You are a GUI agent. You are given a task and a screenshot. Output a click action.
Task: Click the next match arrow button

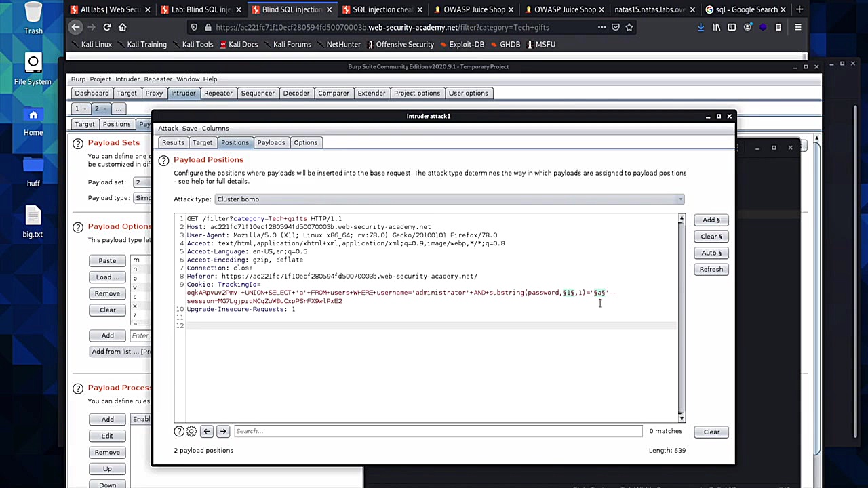coord(223,432)
